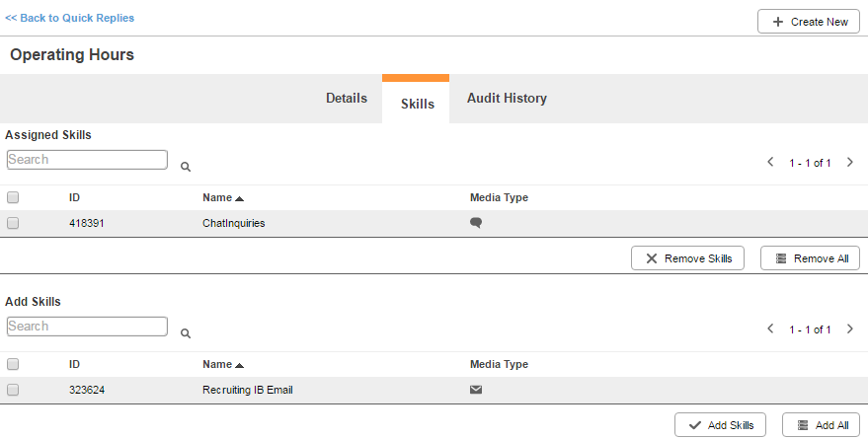Go to previous page of Add Skills list

(770, 329)
